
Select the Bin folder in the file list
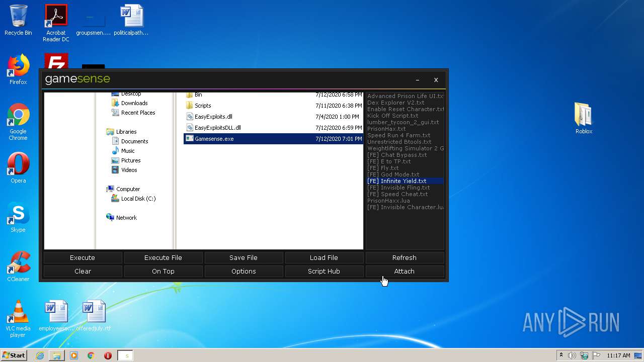pos(273,95)
